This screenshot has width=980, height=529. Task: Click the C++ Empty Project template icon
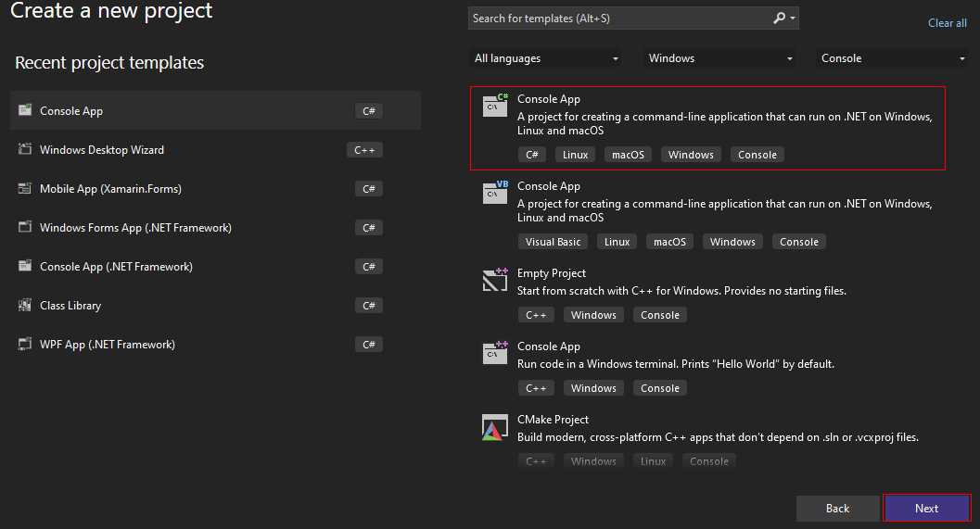click(495, 279)
